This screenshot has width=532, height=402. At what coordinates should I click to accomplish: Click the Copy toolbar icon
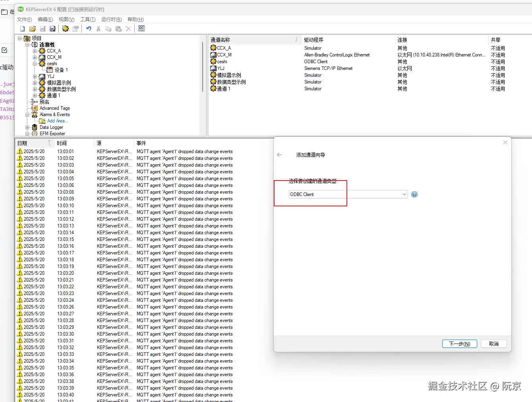pyautogui.click(x=108, y=29)
